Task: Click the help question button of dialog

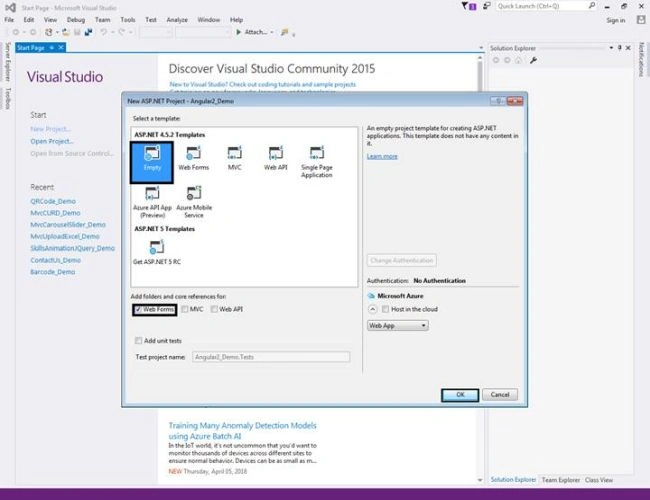Action: coord(497,101)
